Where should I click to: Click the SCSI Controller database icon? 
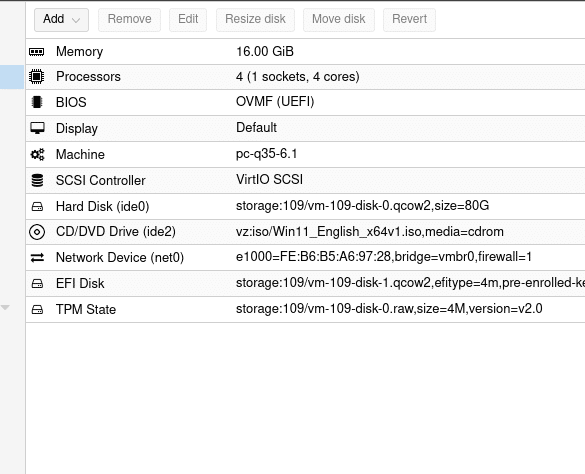coord(37,180)
